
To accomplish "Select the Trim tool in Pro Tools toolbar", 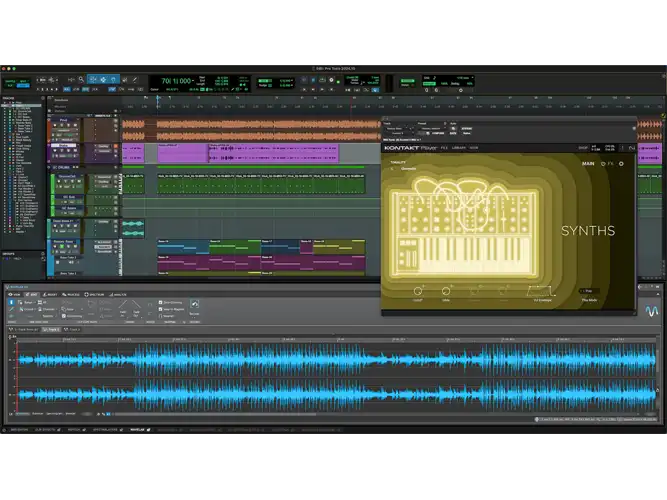I will coord(92,80).
